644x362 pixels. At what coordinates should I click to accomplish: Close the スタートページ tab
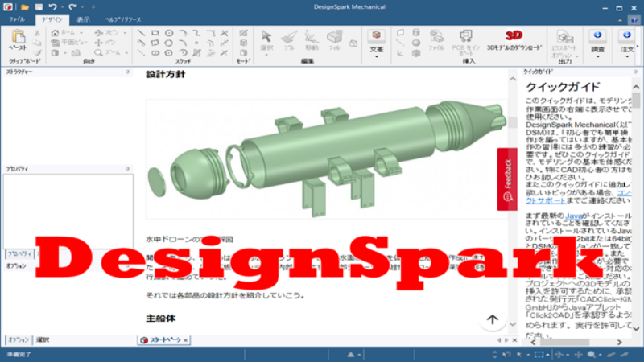(186, 340)
